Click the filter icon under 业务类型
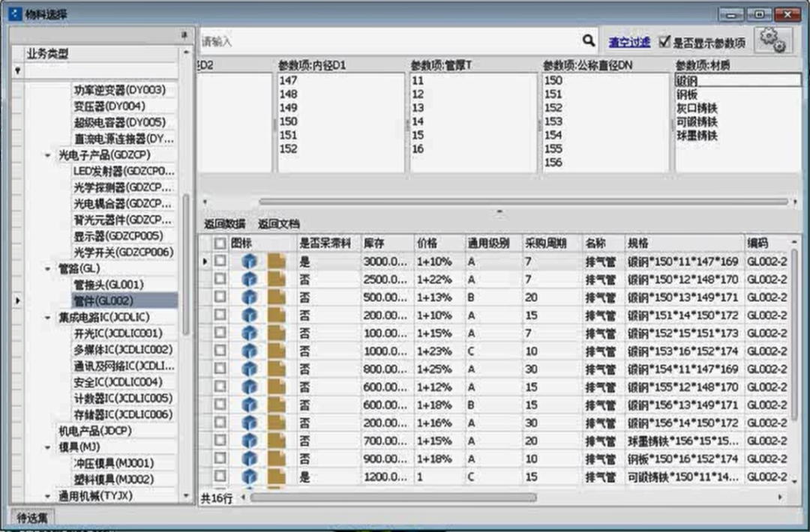Screen dimensions: 810x532 [x=18, y=71]
